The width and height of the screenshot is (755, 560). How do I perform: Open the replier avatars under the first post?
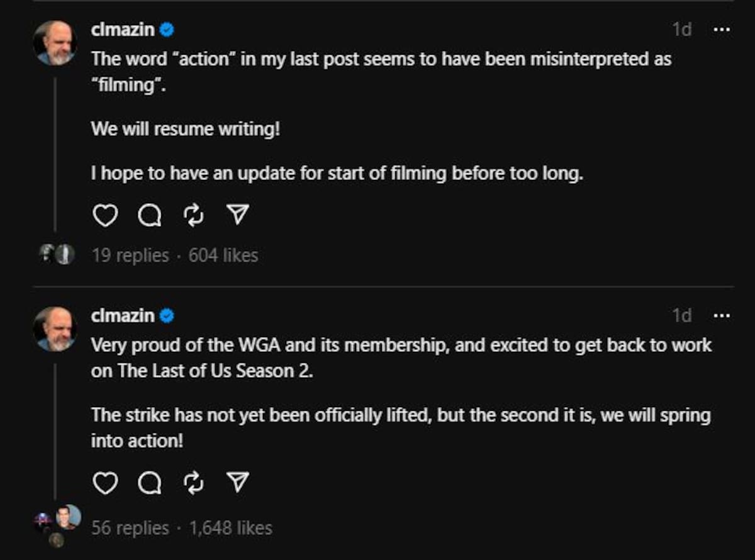(x=57, y=254)
